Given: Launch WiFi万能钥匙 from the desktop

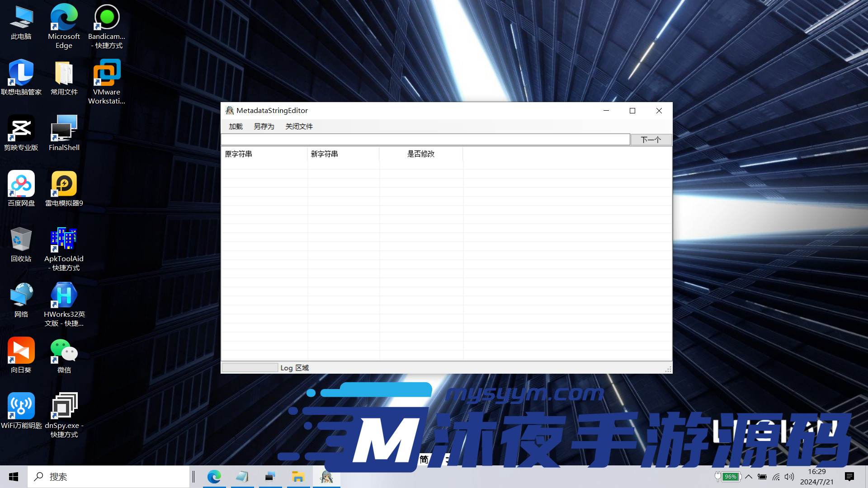Looking at the screenshot, I should (x=21, y=405).
